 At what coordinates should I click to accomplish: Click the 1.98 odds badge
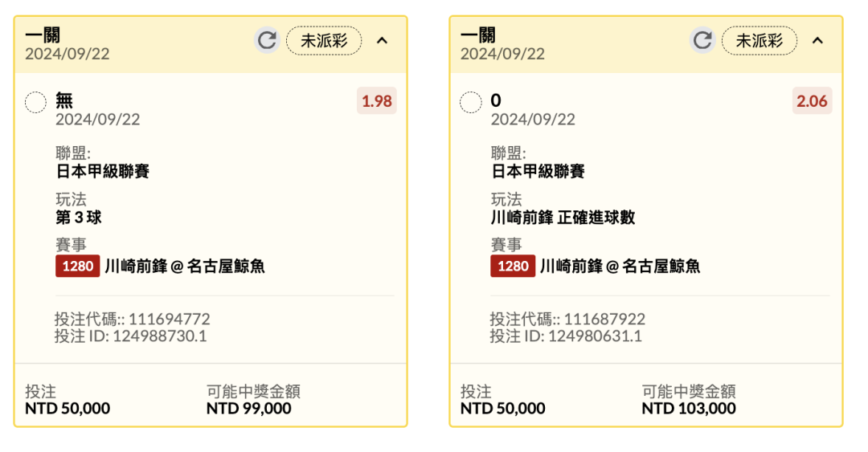click(x=377, y=101)
